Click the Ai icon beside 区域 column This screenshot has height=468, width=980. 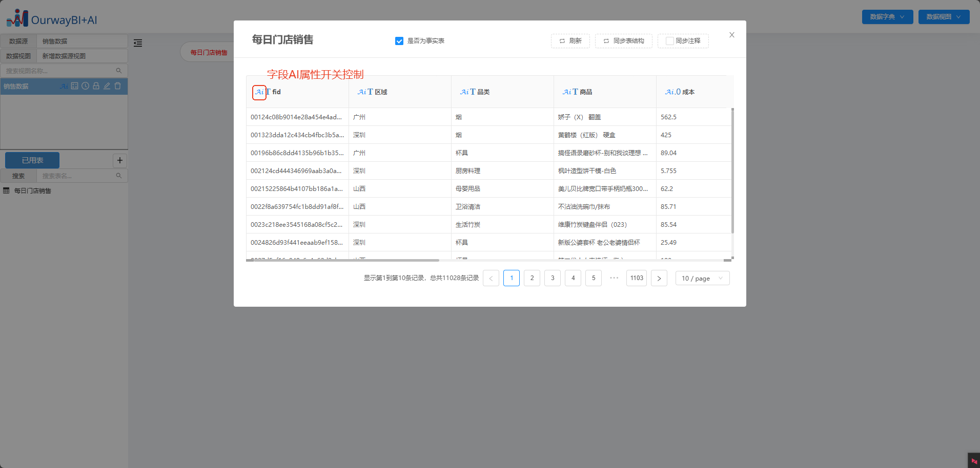(x=361, y=92)
